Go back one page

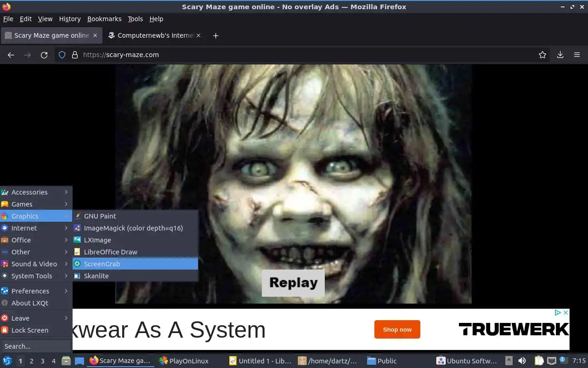11,55
